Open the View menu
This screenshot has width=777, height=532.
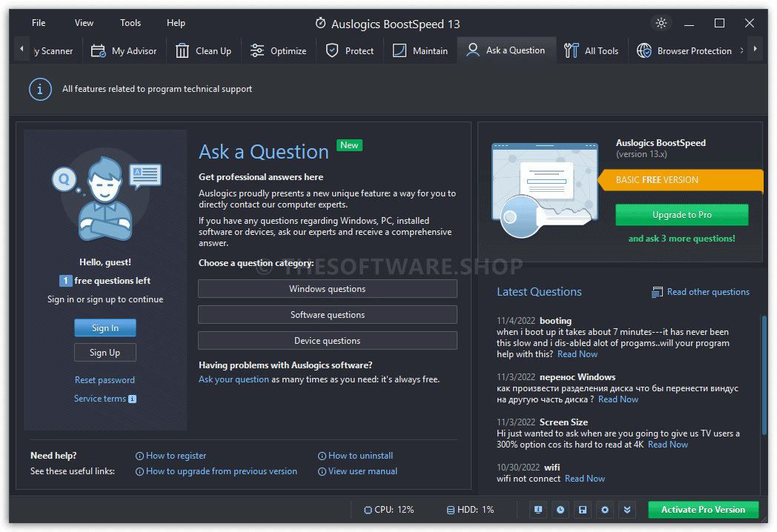[84, 23]
